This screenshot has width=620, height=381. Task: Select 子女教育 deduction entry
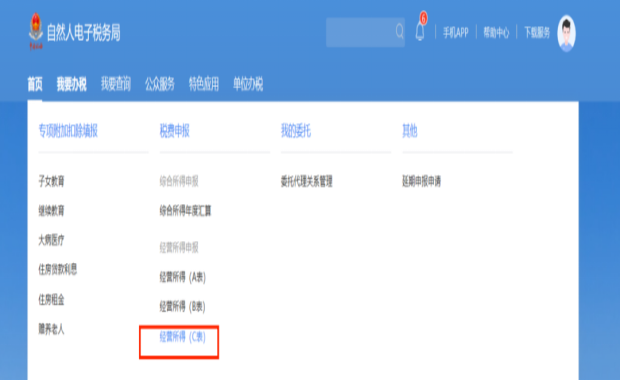(51, 181)
